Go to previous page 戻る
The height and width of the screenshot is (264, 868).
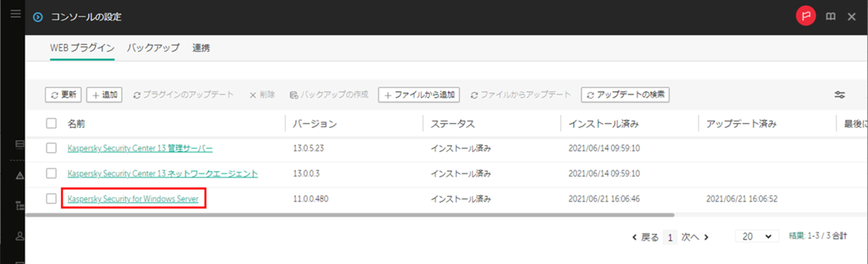[645, 237]
